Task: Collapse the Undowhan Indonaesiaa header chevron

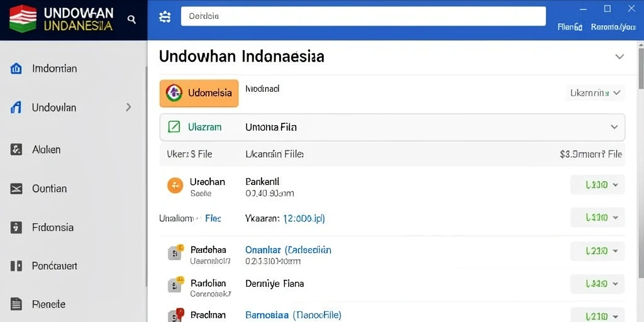Action: (619, 57)
